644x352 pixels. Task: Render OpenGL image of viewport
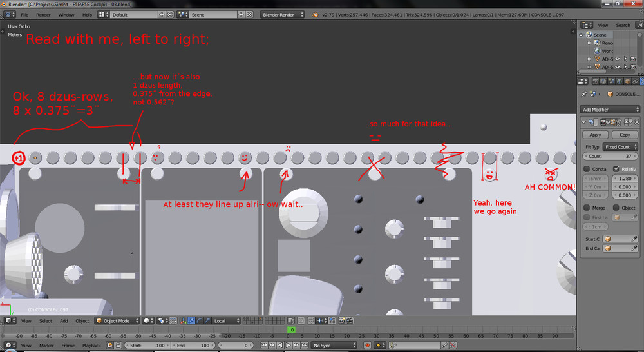click(342, 321)
